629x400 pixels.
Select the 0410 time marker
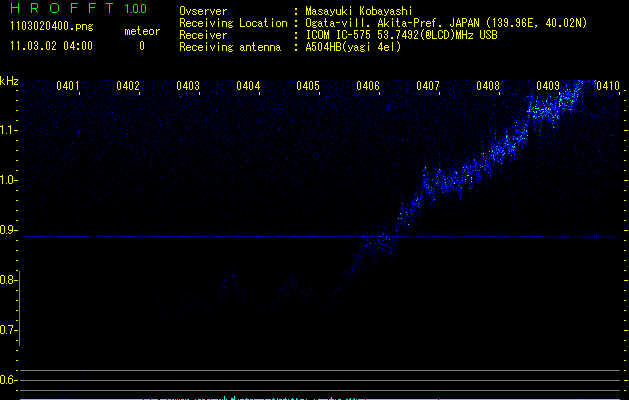[x=608, y=86]
